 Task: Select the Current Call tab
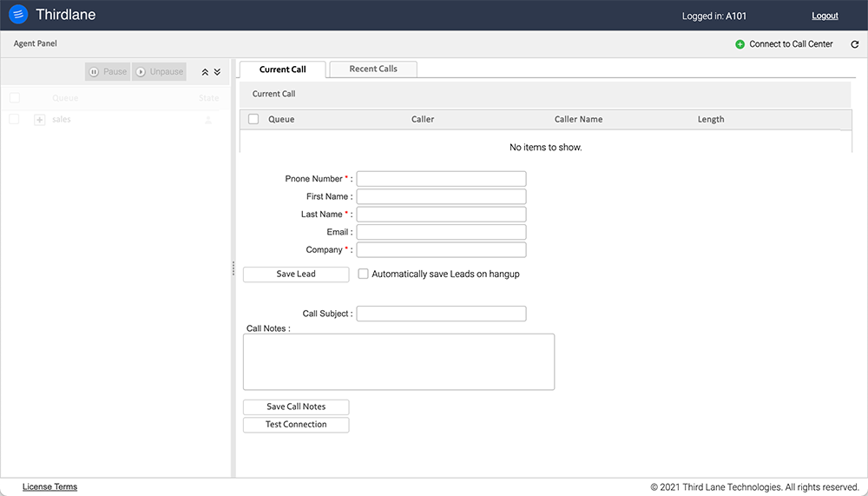(x=283, y=69)
